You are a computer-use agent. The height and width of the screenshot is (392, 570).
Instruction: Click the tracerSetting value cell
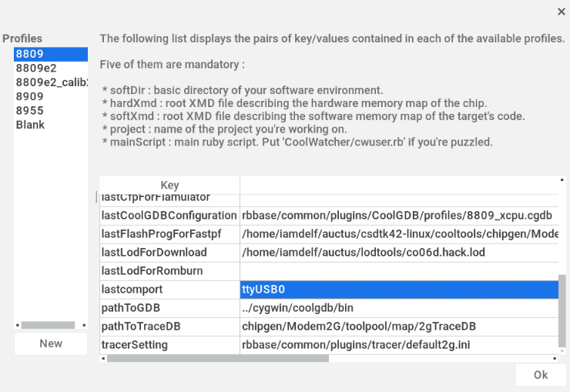pyautogui.click(x=399, y=345)
